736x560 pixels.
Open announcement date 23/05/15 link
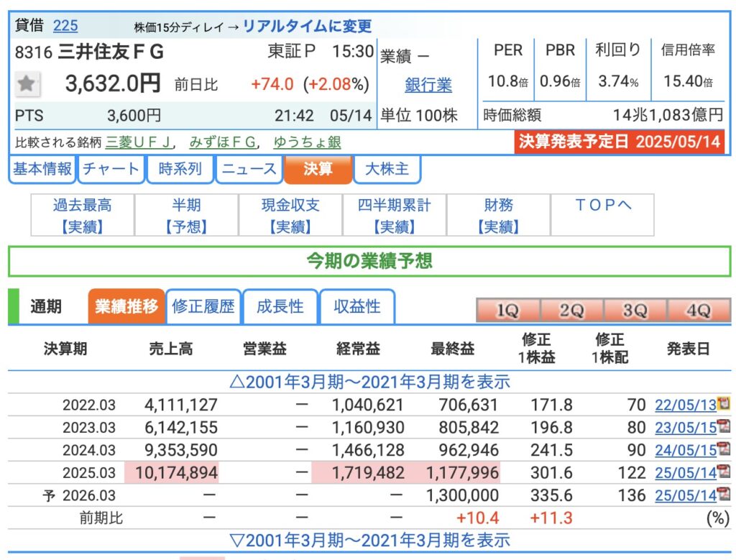point(686,427)
